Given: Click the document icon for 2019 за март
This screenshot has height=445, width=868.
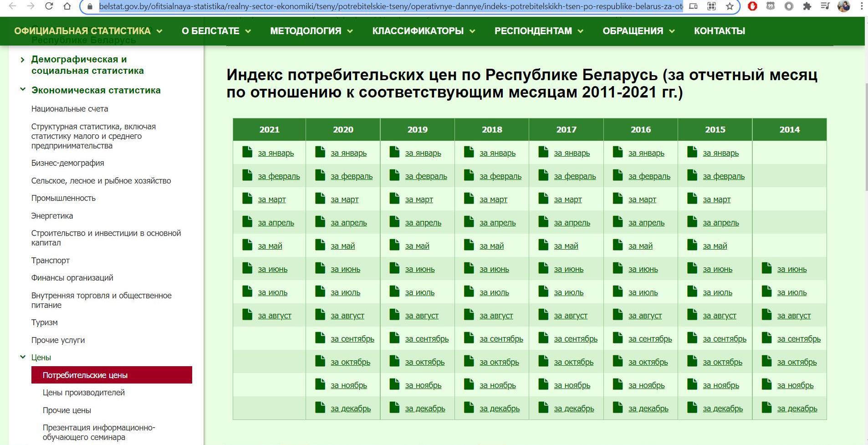Looking at the screenshot, I should tap(394, 198).
